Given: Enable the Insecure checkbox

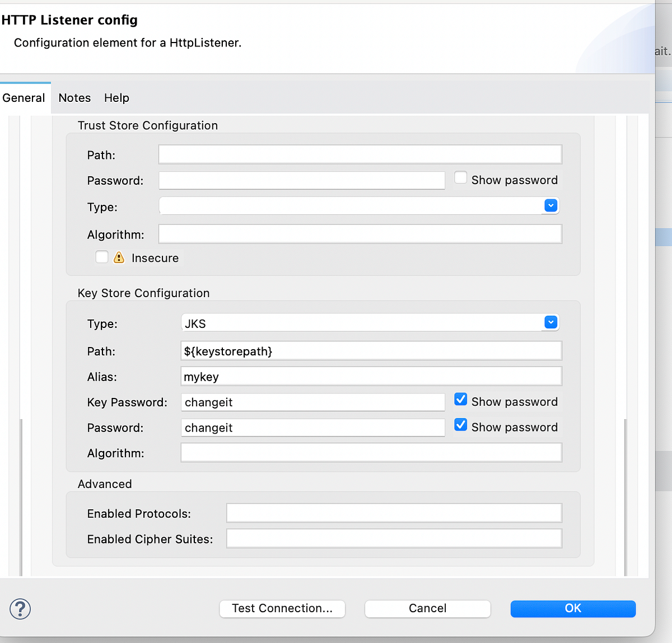Looking at the screenshot, I should click(101, 257).
